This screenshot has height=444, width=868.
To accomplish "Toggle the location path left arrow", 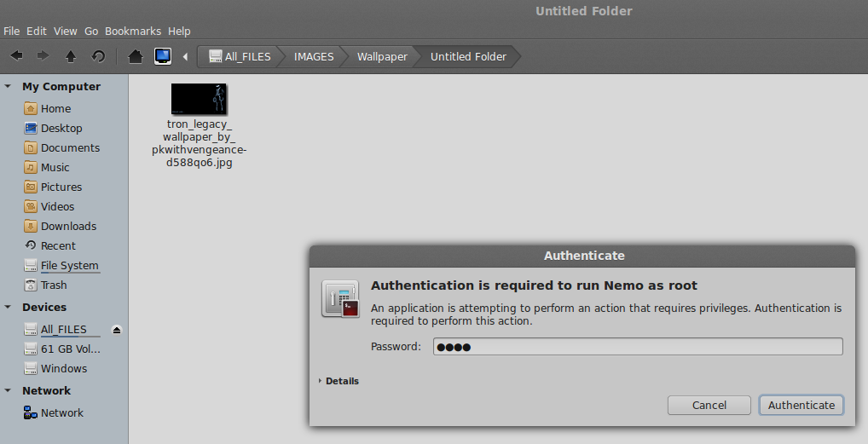I will 185,57.
